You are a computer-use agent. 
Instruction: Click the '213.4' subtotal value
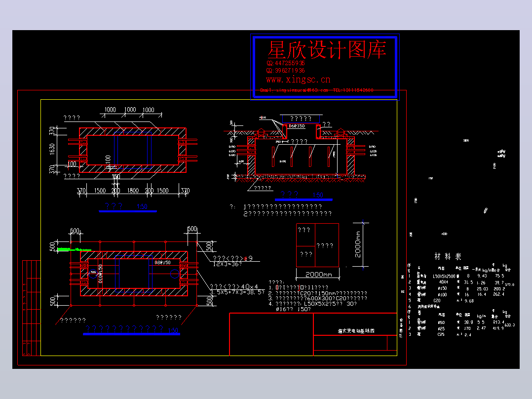coord(499,322)
